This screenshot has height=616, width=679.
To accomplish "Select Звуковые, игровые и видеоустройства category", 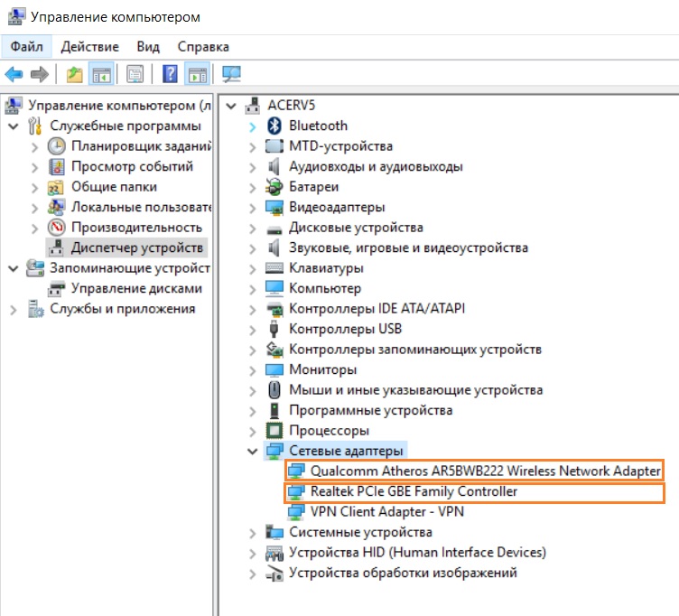I will click(408, 247).
